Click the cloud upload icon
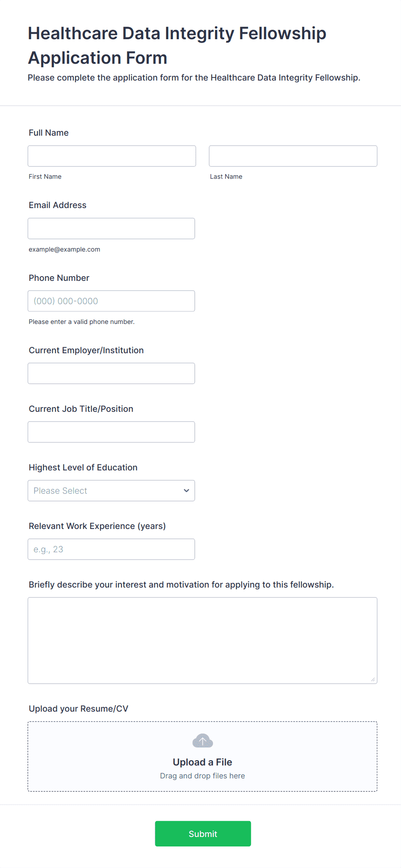This screenshot has width=401, height=868. 202,741
